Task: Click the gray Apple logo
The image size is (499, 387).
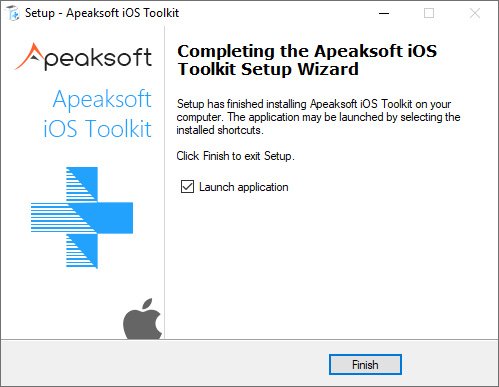Action: click(x=142, y=318)
